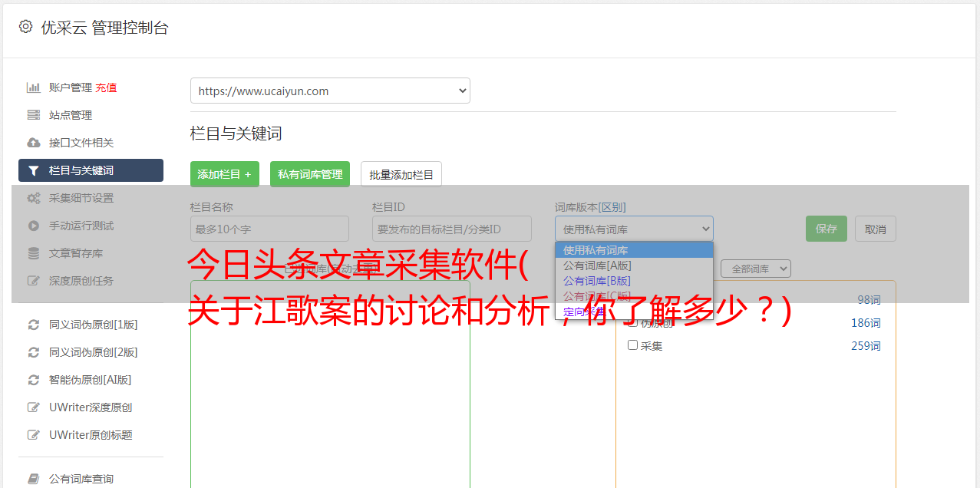
Task: Click the refresh icon for 同义词伪原创[1版]
Action: tap(34, 325)
